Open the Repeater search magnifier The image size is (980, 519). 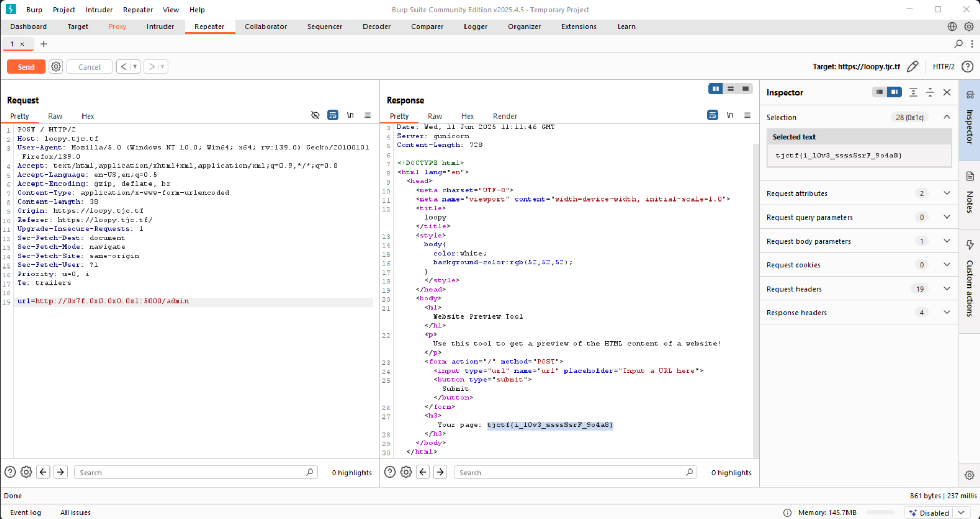pos(958,44)
